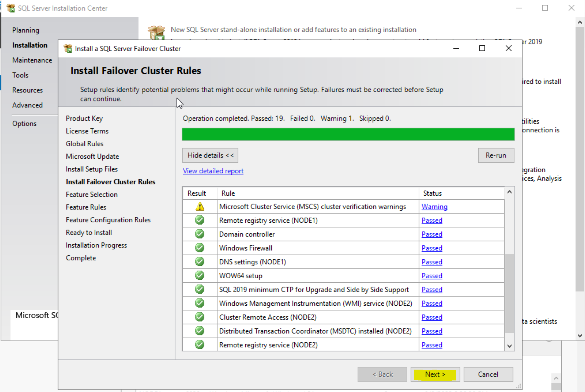Open Passed link for Cluster Remote Access (NODE2)
585x392 pixels.
432,317
